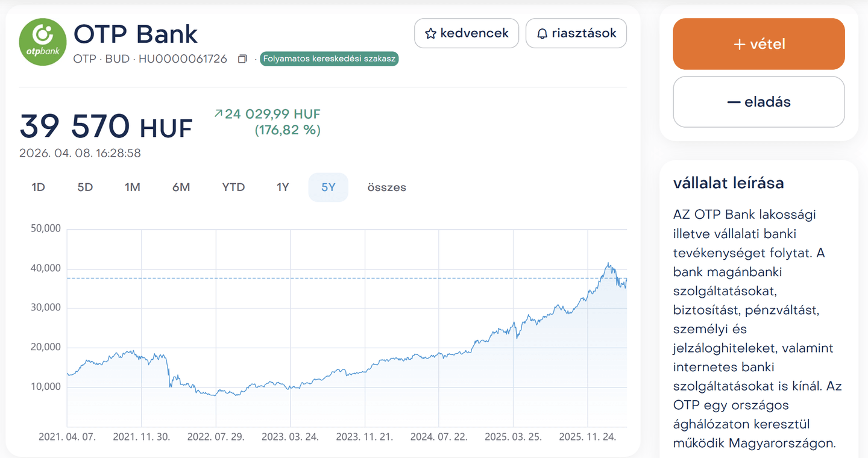Click the 2025. 03. 25. axis date

coord(514,437)
